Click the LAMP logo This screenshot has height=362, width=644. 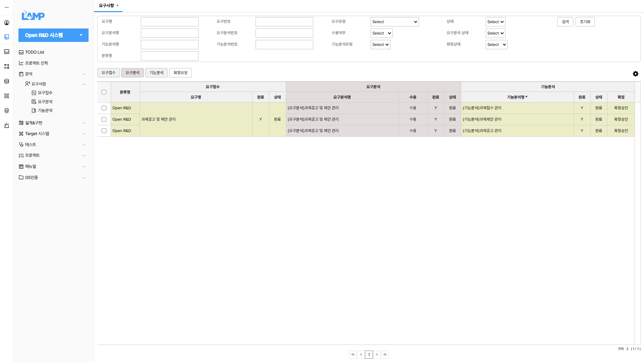pos(33,15)
